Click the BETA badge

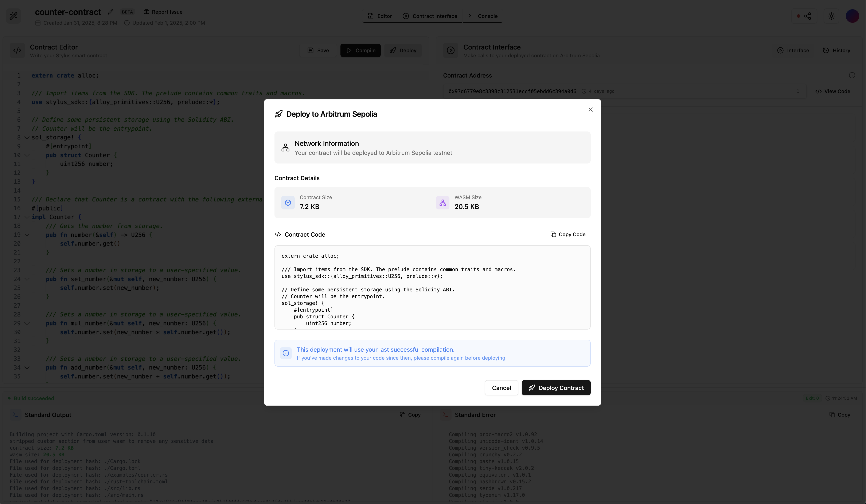tap(127, 12)
